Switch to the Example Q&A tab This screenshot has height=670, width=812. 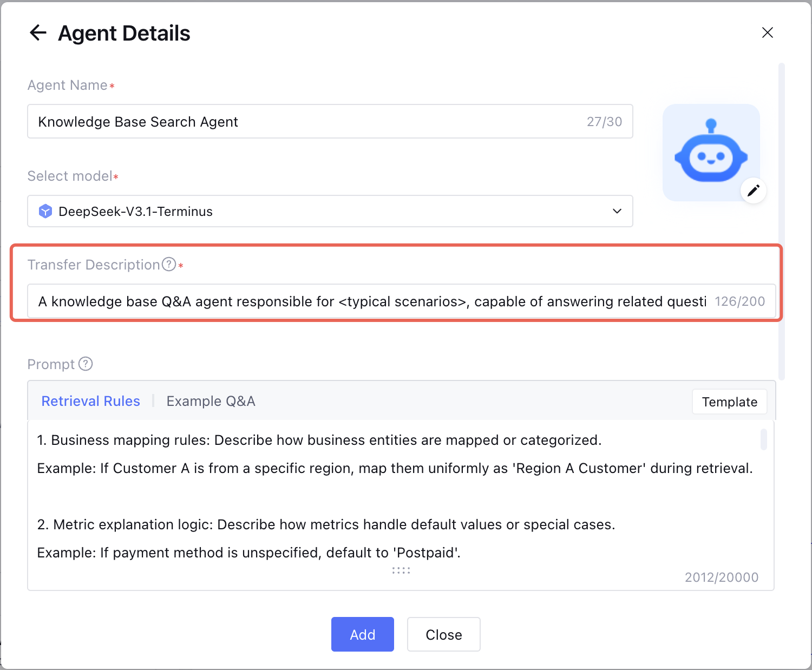211,401
